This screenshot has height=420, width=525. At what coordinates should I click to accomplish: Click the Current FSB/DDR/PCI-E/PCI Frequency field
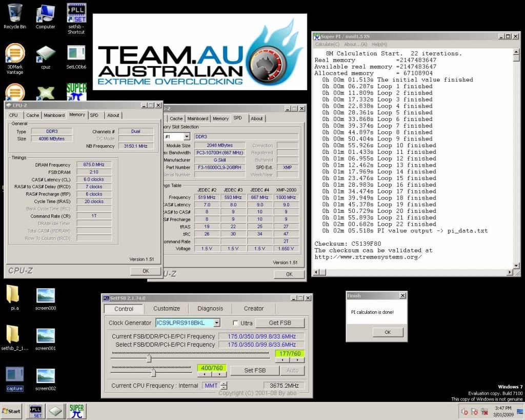tap(262, 336)
